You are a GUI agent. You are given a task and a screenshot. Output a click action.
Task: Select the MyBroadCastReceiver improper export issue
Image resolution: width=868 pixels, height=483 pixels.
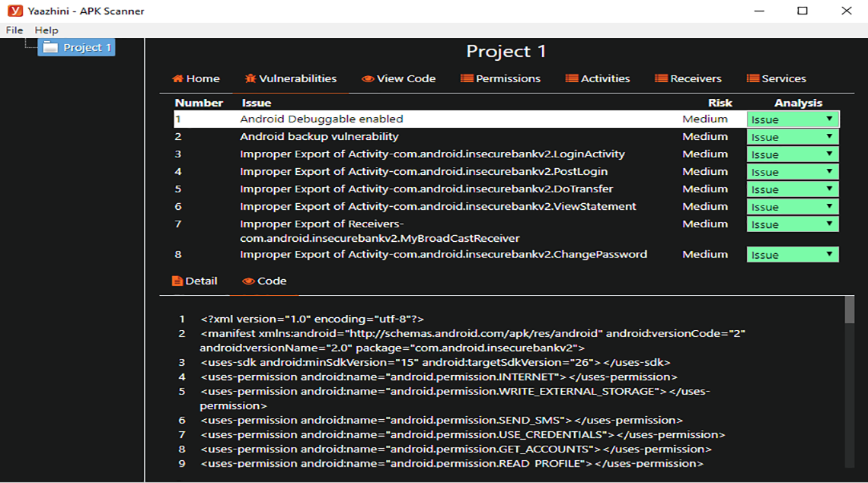click(506, 230)
